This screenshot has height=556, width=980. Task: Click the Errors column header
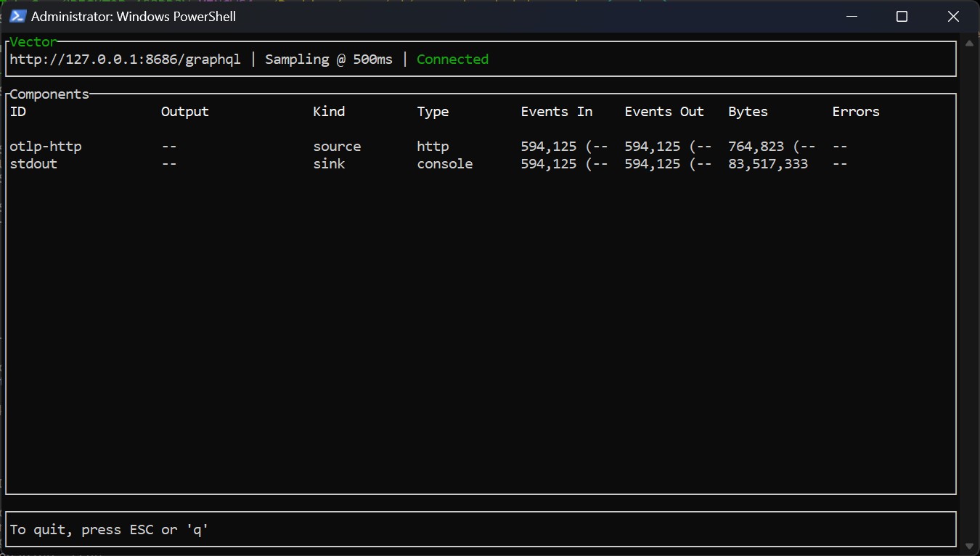pos(855,112)
